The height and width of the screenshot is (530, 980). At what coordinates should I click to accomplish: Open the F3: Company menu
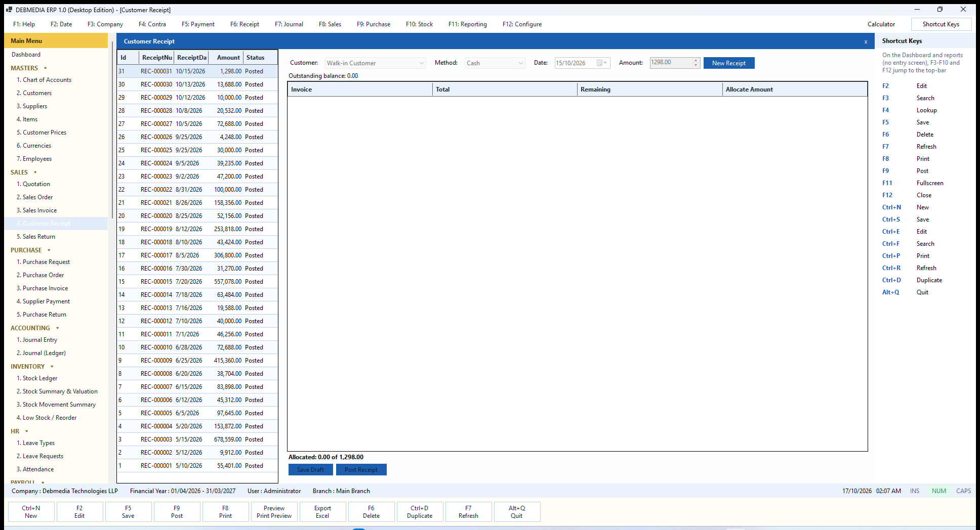(x=105, y=24)
